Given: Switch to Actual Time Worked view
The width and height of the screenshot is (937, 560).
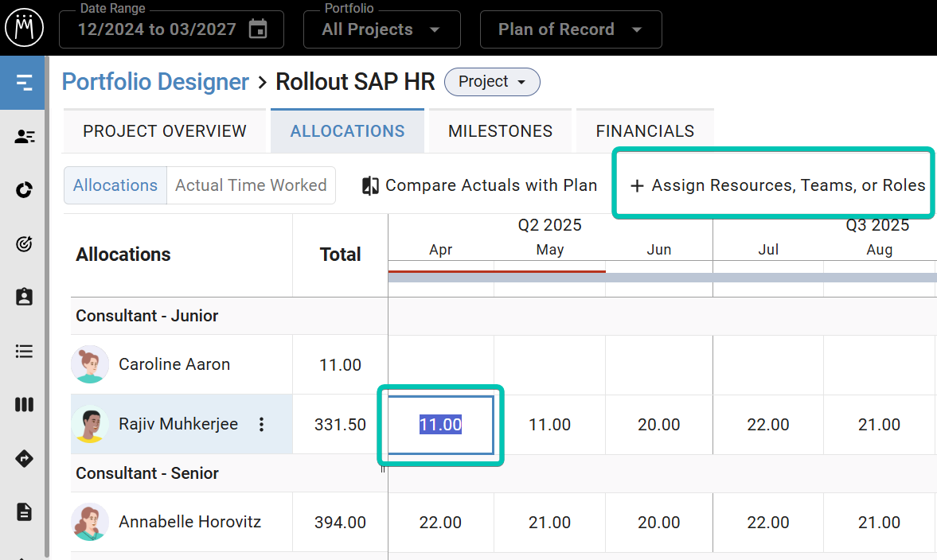Looking at the screenshot, I should point(251,185).
